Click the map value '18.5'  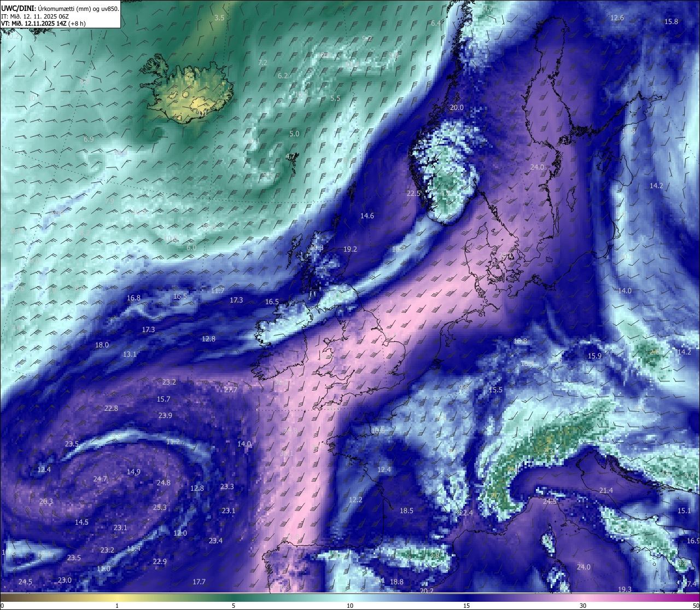coord(406,511)
